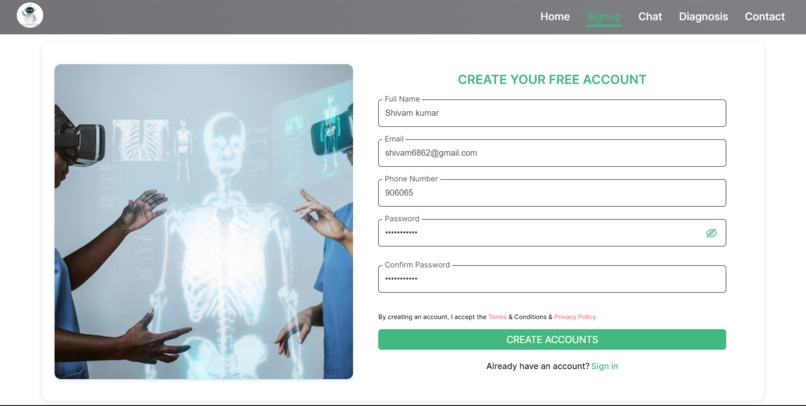Select the Signup nav item
This screenshot has height=406, width=806.
coord(603,16)
